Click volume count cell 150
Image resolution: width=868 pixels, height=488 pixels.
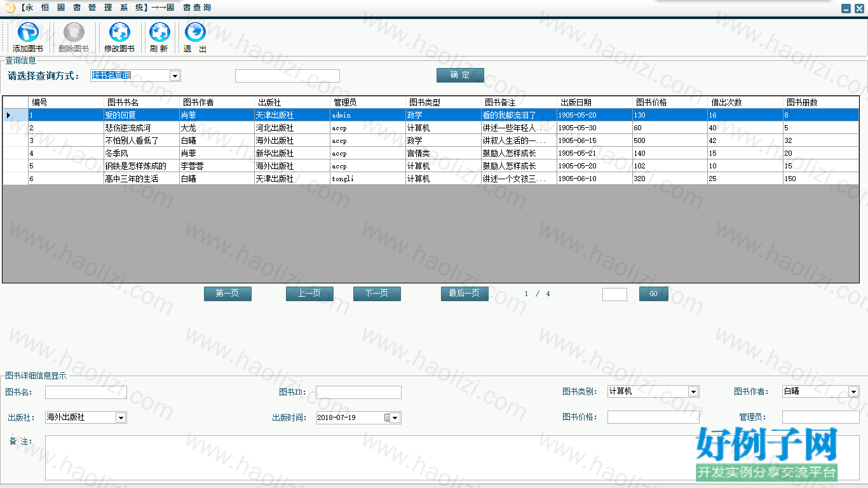(x=822, y=179)
